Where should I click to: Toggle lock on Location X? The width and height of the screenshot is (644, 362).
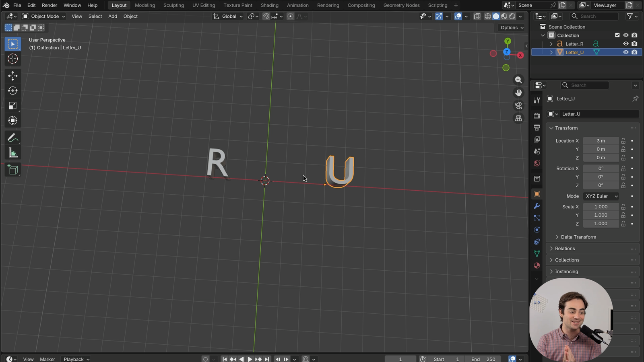pyautogui.click(x=623, y=141)
